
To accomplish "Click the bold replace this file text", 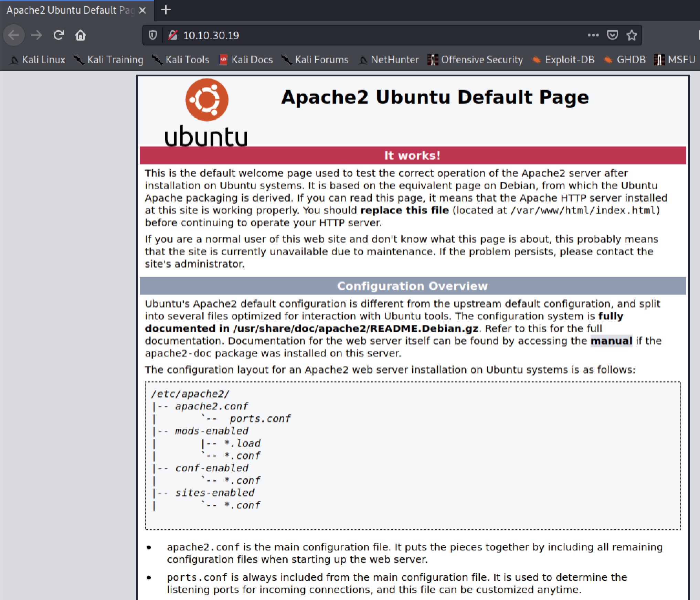I will [404, 210].
